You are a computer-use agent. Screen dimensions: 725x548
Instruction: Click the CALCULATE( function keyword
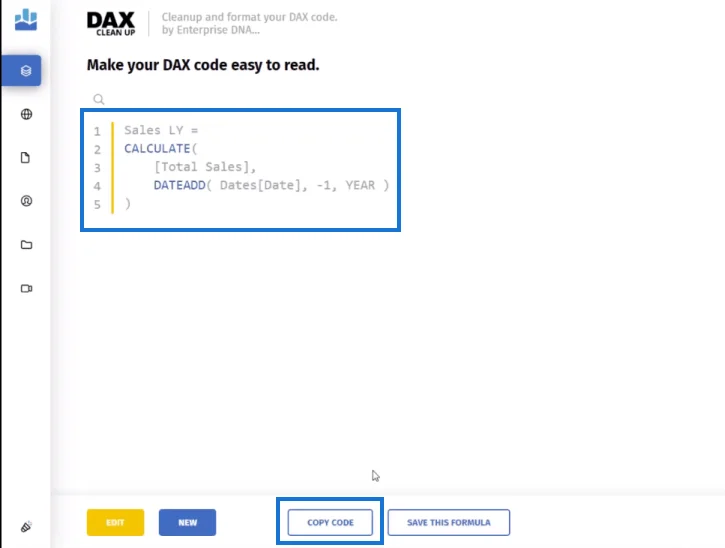[x=160, y=148]
